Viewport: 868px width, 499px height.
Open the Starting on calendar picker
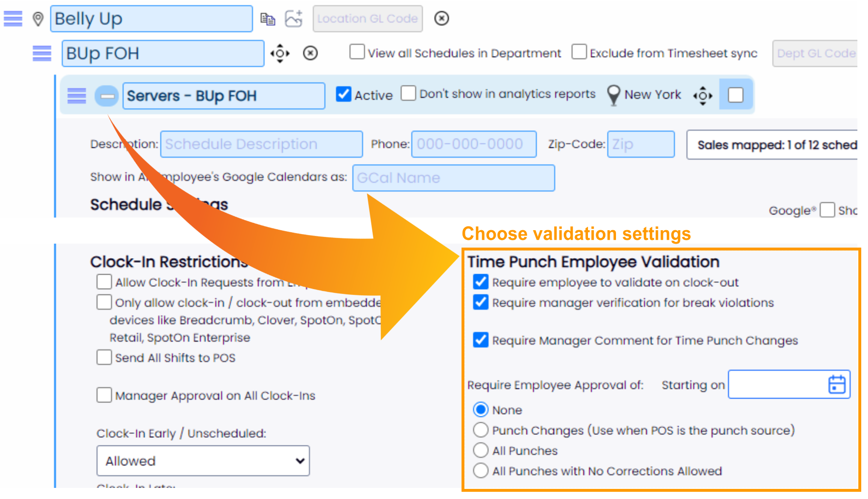pos(837,385)
